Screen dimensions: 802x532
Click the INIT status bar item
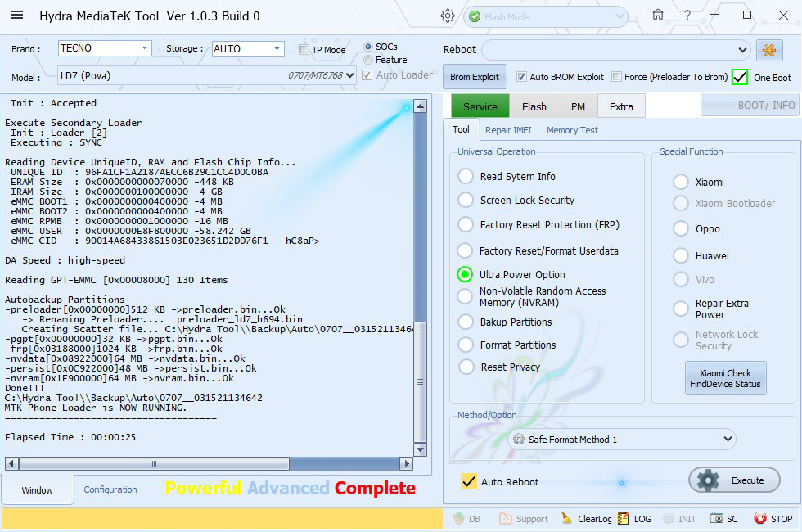click(x=679, y=519)
